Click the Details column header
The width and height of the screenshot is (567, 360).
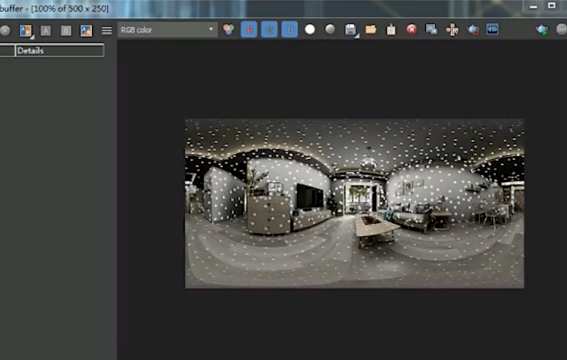tap(60, 51)
